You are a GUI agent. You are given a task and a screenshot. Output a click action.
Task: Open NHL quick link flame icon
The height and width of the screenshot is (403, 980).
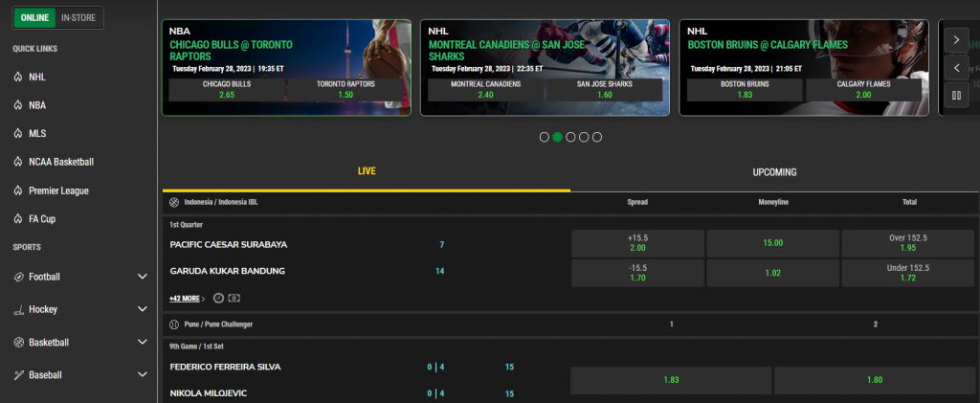(17, 78)
